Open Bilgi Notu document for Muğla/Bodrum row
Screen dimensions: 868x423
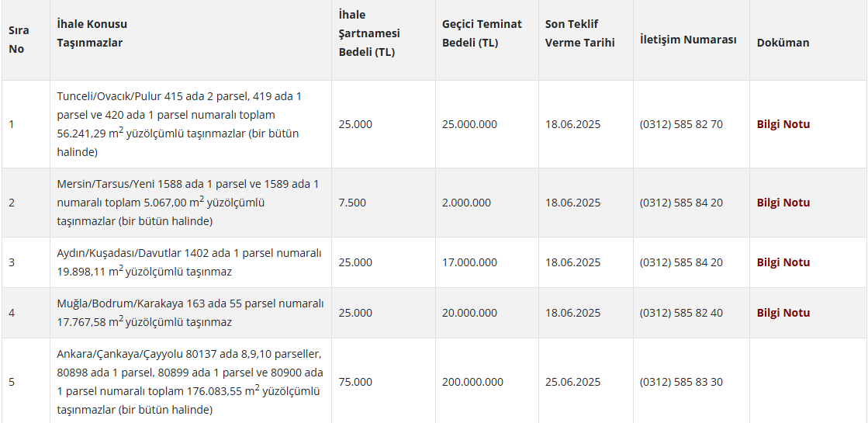click(x=783, y=313)
